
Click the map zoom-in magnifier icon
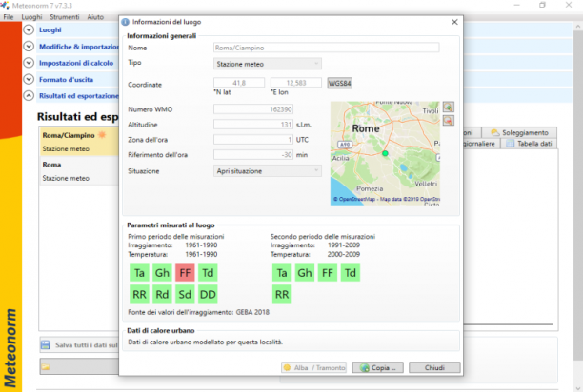449,107
